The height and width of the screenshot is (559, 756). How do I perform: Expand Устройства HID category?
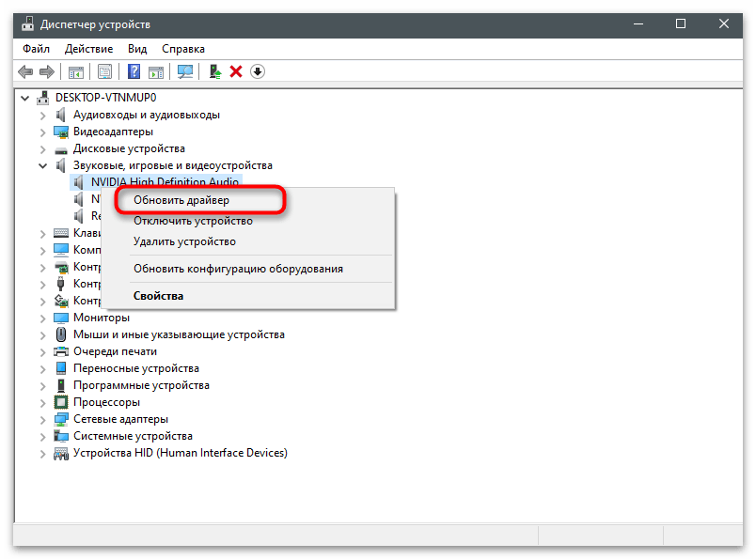pyautogui.click(x=43, y=454)
